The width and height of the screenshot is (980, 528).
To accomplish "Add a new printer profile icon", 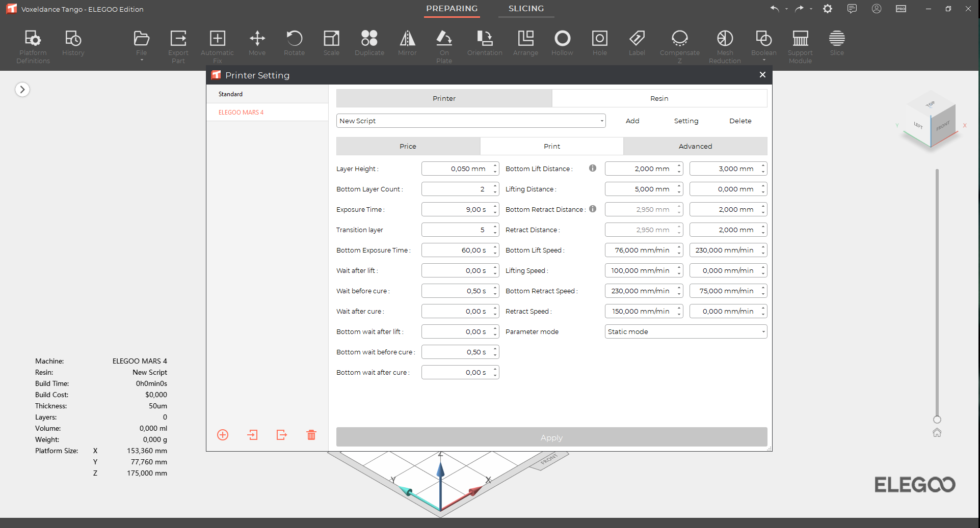I will [223, 435].
